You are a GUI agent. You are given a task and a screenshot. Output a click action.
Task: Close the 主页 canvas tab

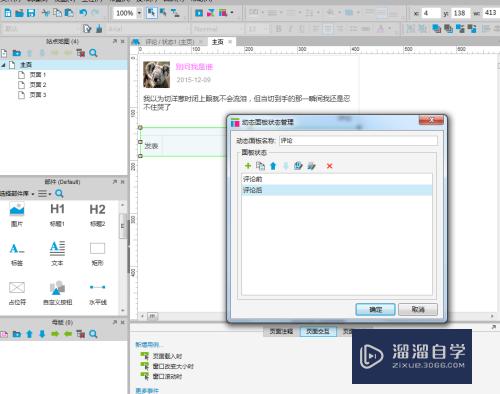coord(230,42)
